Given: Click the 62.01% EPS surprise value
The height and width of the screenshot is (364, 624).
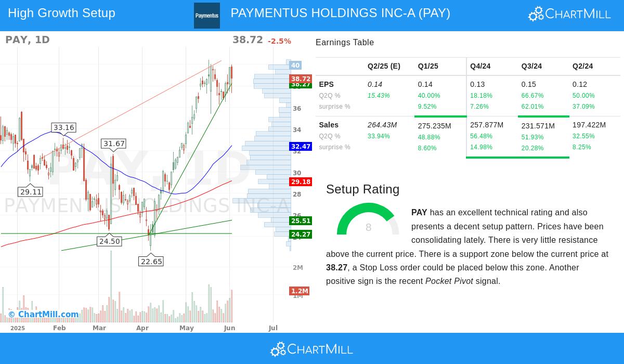Looking at the screenshot, I should point(532,107).
